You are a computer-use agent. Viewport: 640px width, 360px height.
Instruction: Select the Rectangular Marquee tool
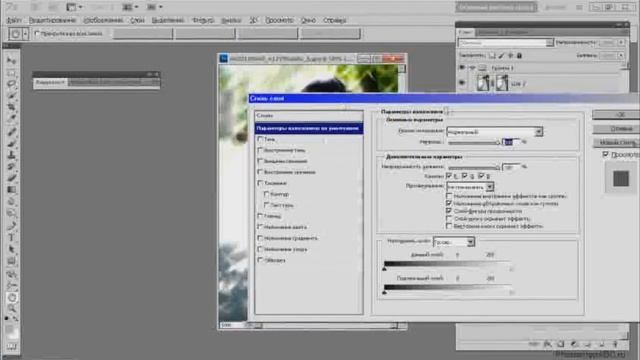click(x=11, y=72)
